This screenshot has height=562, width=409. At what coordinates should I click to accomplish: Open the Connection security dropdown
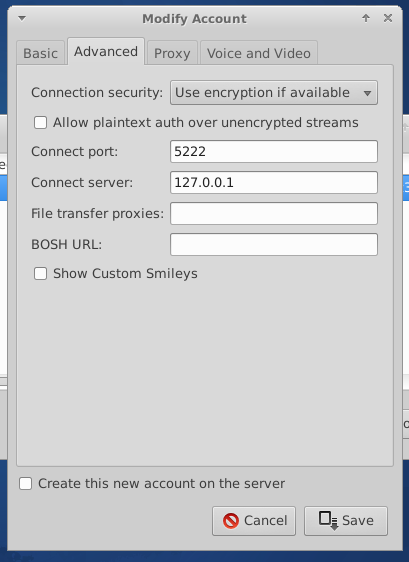point(274,93)
